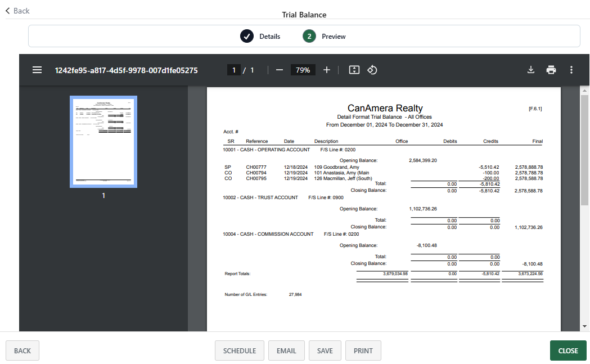Open the viewer's three-dot options menu

click(x=571, y=70)
